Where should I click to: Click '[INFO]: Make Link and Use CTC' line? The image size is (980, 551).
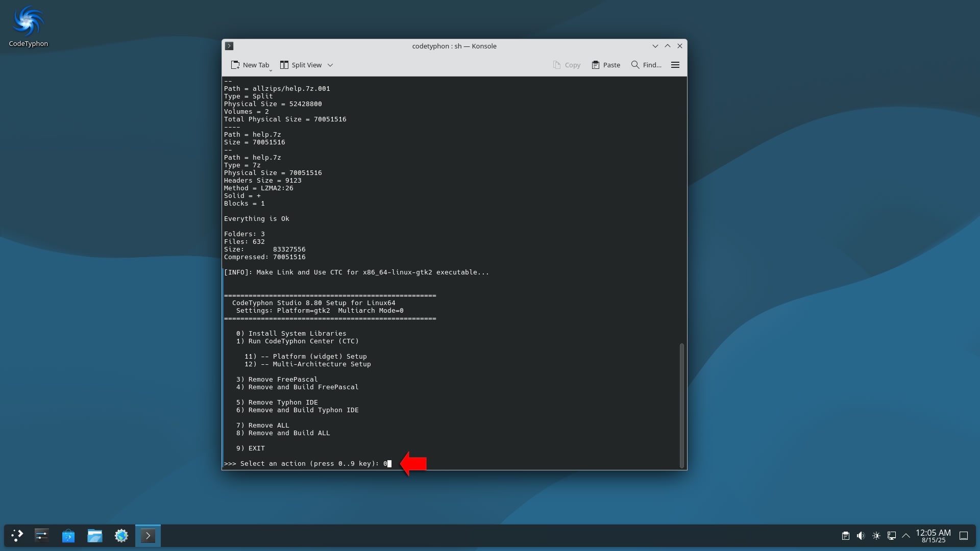coord(356,272)
